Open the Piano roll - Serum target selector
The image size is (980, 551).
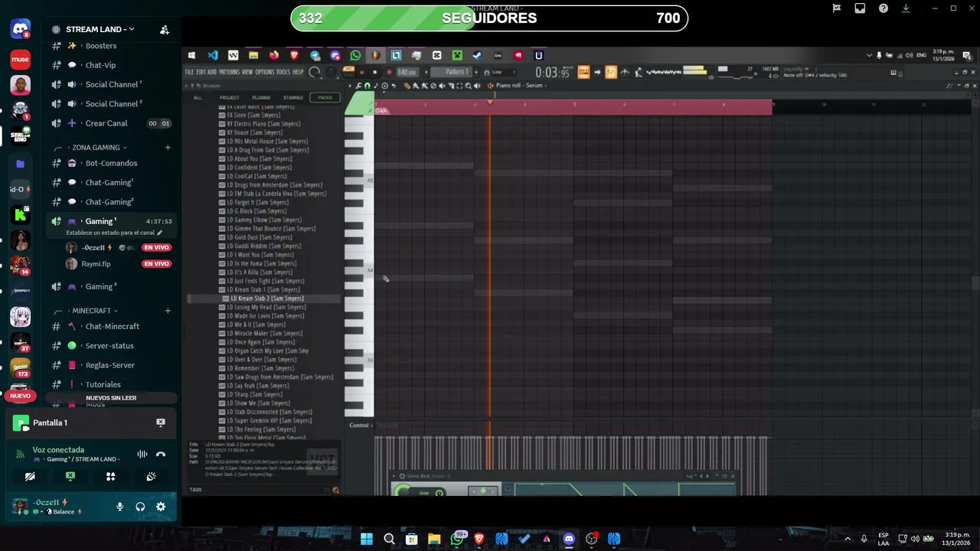(x=519, y=86)
